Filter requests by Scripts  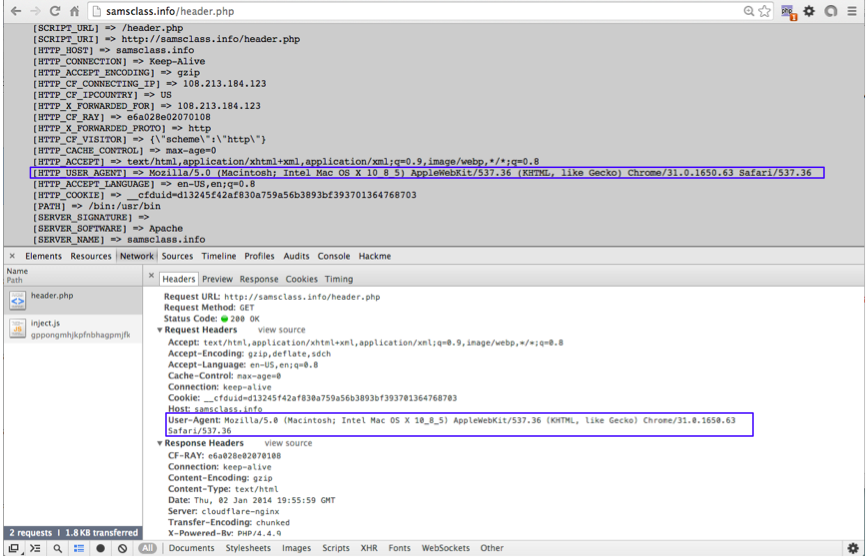pyautogui.click(x=336, y=548)
